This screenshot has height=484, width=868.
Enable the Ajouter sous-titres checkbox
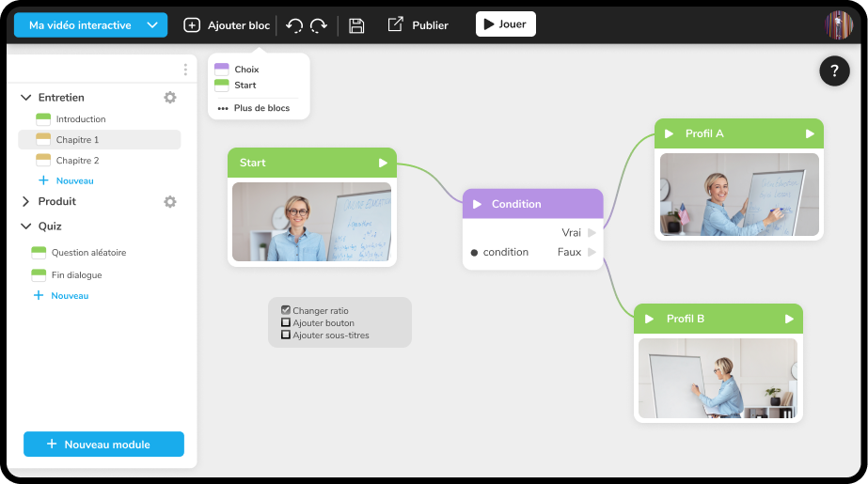click(286, 335)
